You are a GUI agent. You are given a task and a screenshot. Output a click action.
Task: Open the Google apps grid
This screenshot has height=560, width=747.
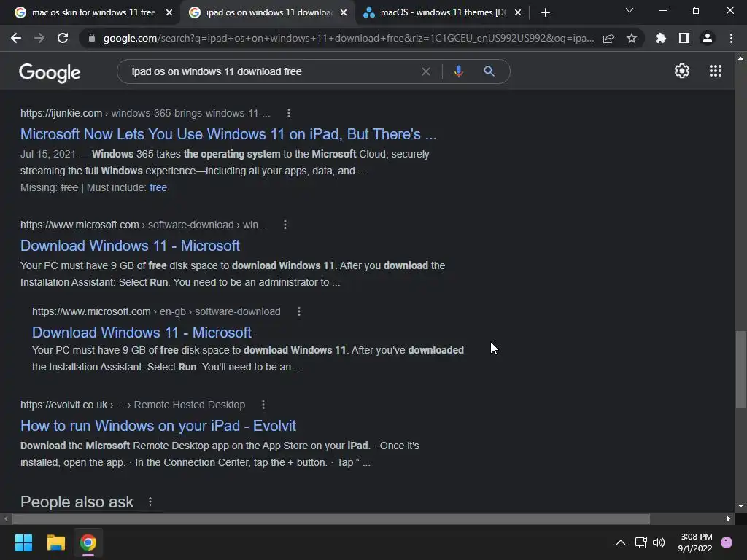[716, 71]
